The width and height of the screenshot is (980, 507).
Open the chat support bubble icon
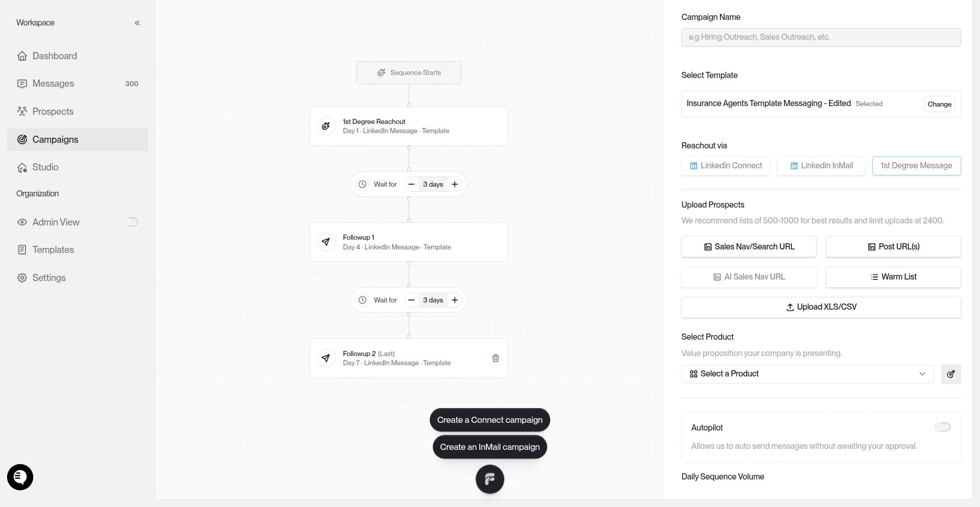pos(20,477)
